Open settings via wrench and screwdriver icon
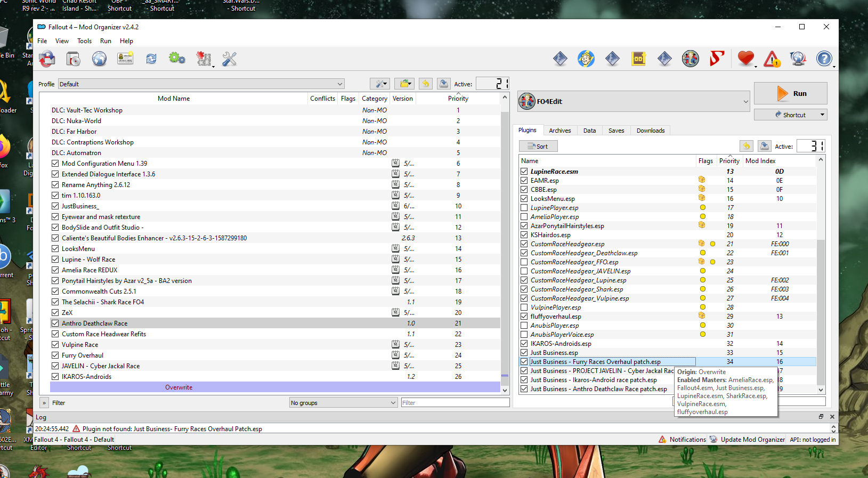The height and width of the screenshot is (478, 868). click(230, 59)
